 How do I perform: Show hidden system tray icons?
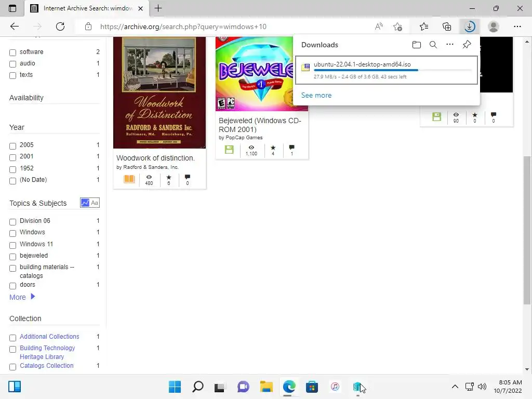point(455,387)
